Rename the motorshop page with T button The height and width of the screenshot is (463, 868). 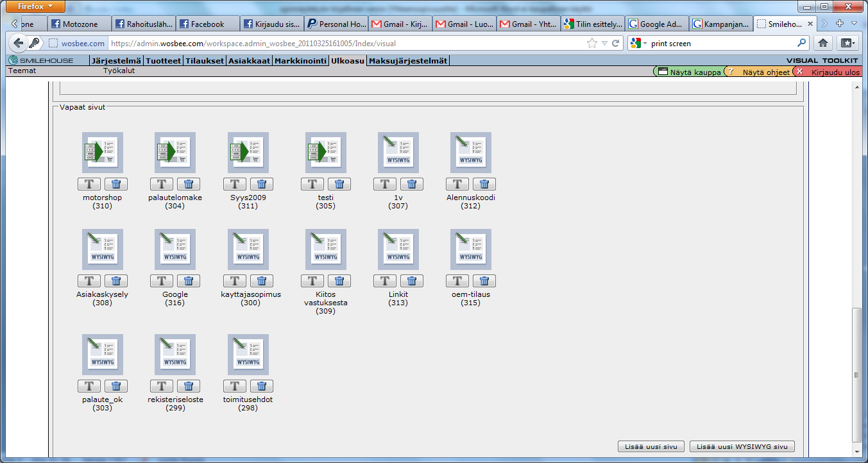(90, 185)
